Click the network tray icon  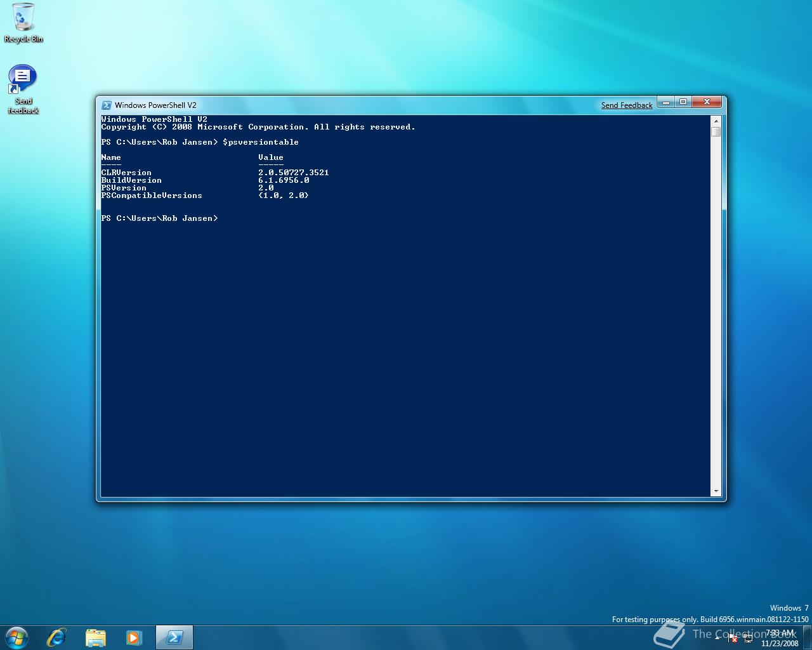tap(748, 639)
